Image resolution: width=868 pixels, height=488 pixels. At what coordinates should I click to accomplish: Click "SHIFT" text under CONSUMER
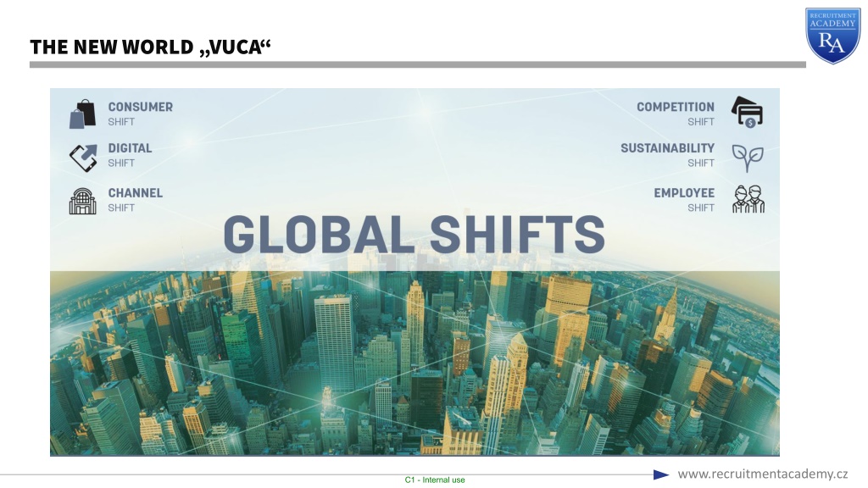click(x=121, y=122)
